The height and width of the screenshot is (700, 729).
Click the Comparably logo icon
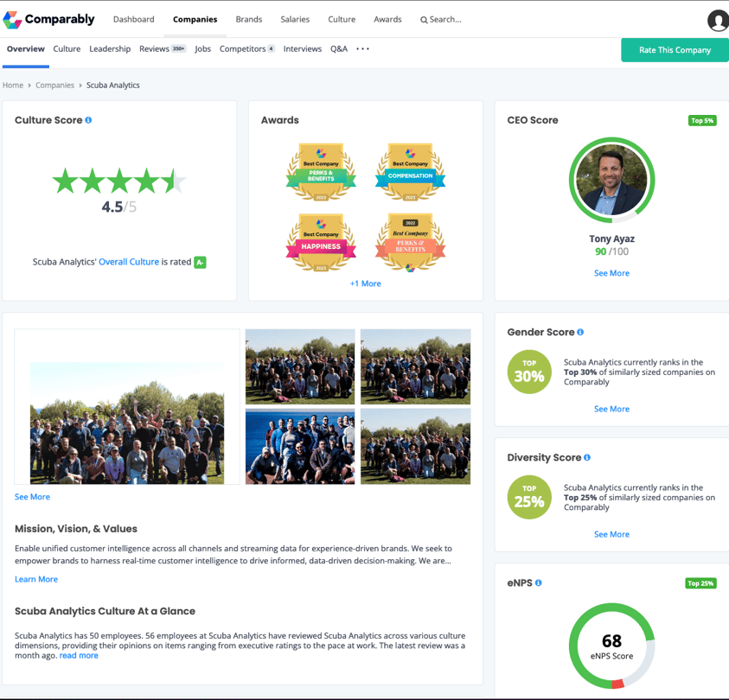click(x=12, y=19)
